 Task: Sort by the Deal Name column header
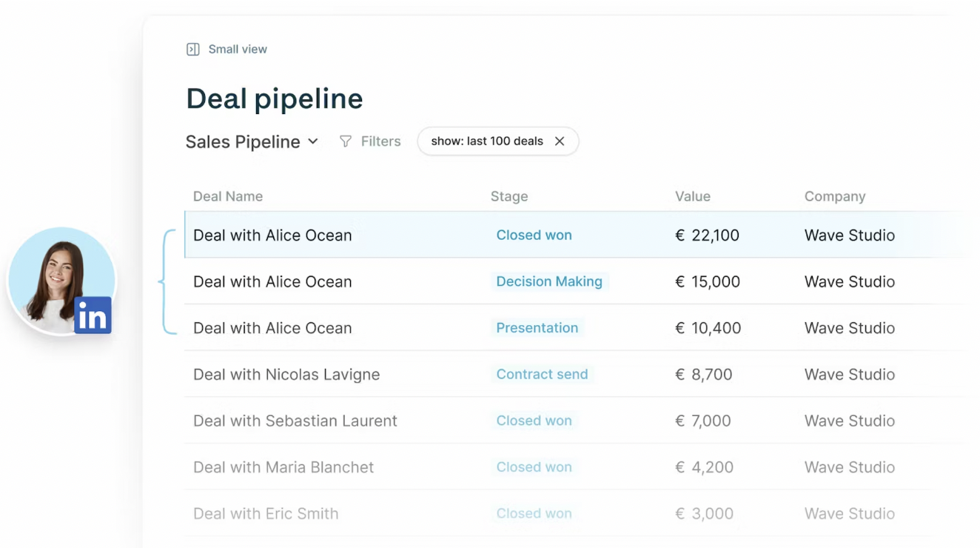point(228,196)
